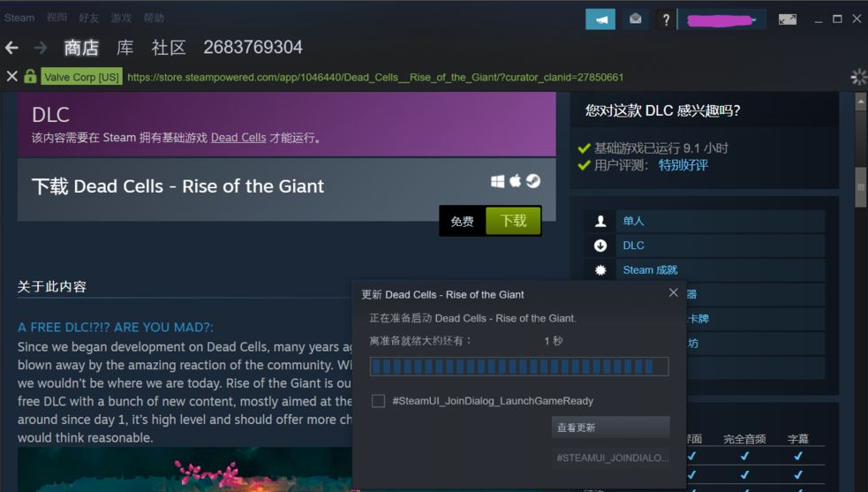Click the DLC download arrow icon
This screenshot has height=492, width=868.
tap(600, 246)
